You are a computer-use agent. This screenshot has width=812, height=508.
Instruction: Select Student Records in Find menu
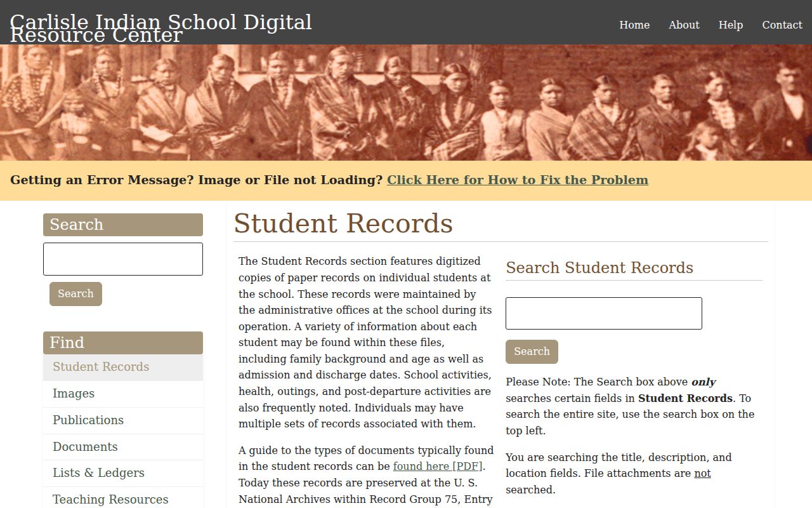[x=123, y=367]
